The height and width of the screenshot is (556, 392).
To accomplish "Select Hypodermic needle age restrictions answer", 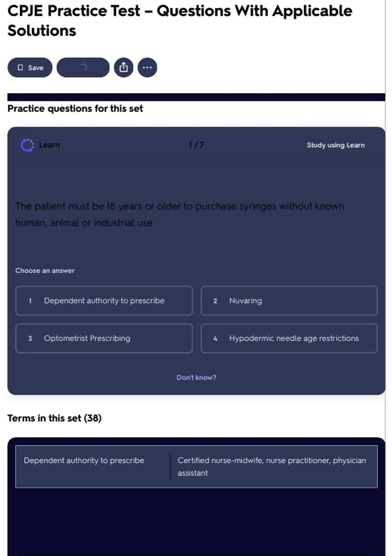I will 289,339.
